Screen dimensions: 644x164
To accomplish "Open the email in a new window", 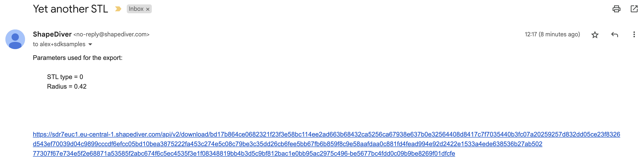I will 634,9.
